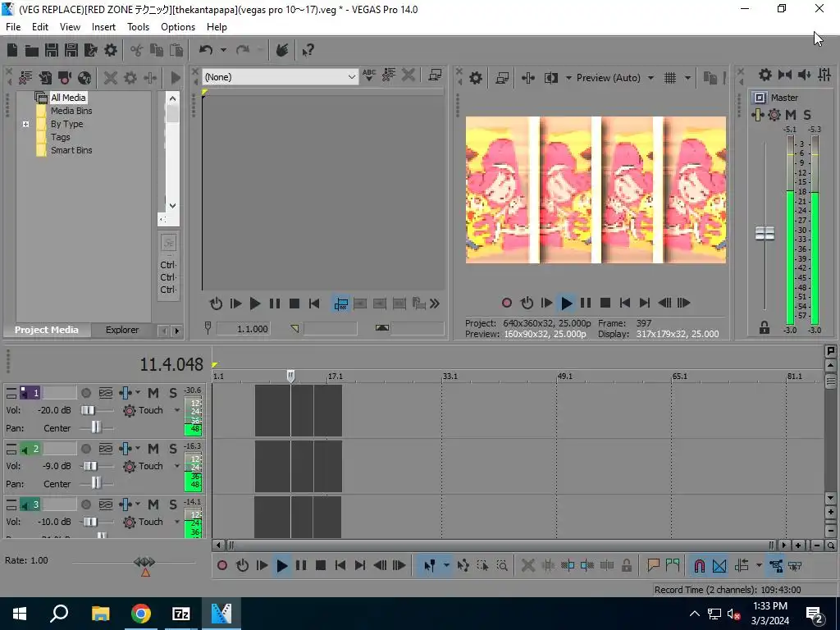Click Go to Start in timeline transport

(340, 565)
